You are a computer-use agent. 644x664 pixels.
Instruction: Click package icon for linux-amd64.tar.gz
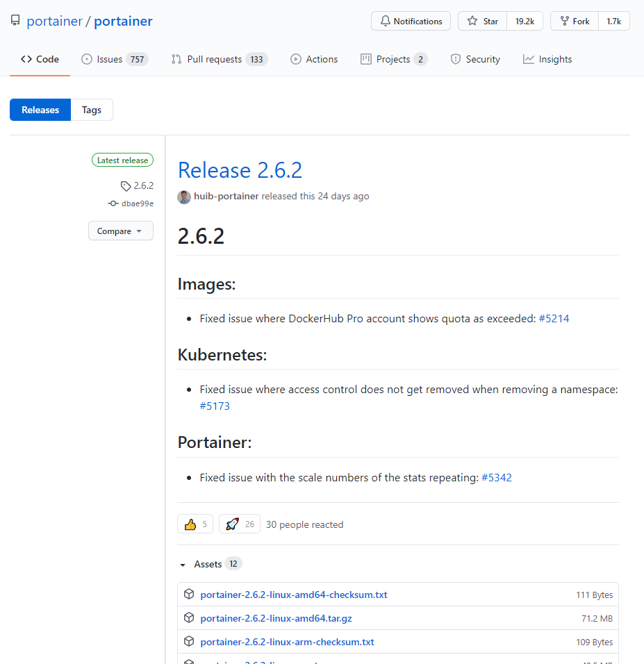click(x=189, y=618)
